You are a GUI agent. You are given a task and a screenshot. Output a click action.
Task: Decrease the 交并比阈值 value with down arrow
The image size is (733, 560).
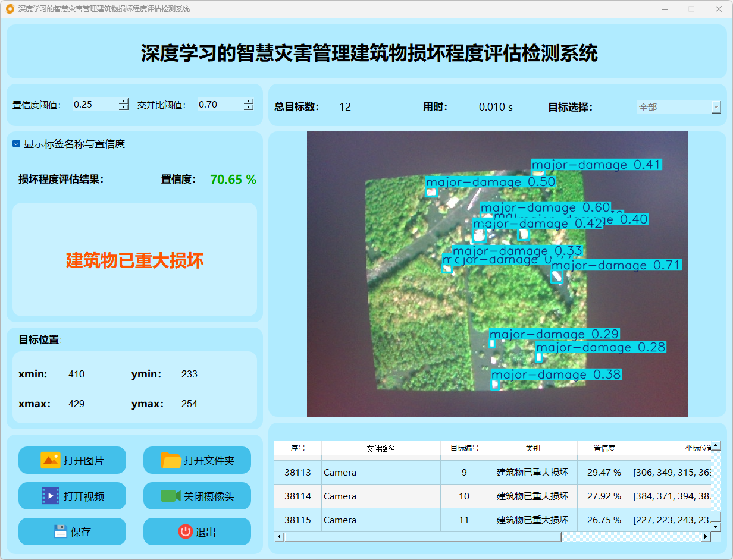[x=248, y=108]
